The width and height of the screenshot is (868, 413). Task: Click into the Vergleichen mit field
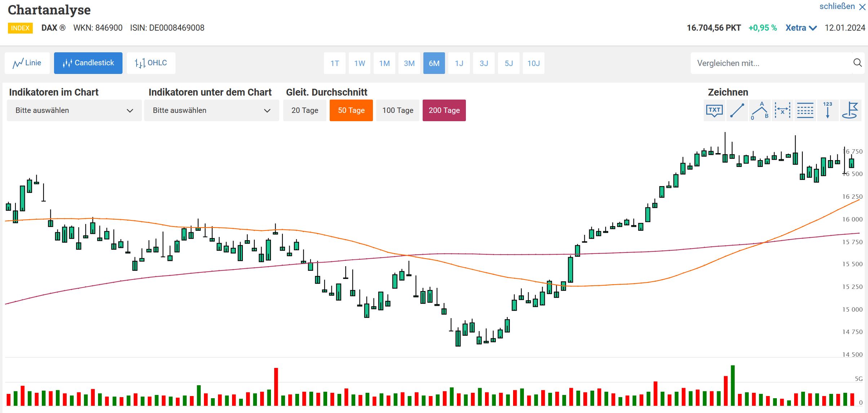[x=771, y=63]
